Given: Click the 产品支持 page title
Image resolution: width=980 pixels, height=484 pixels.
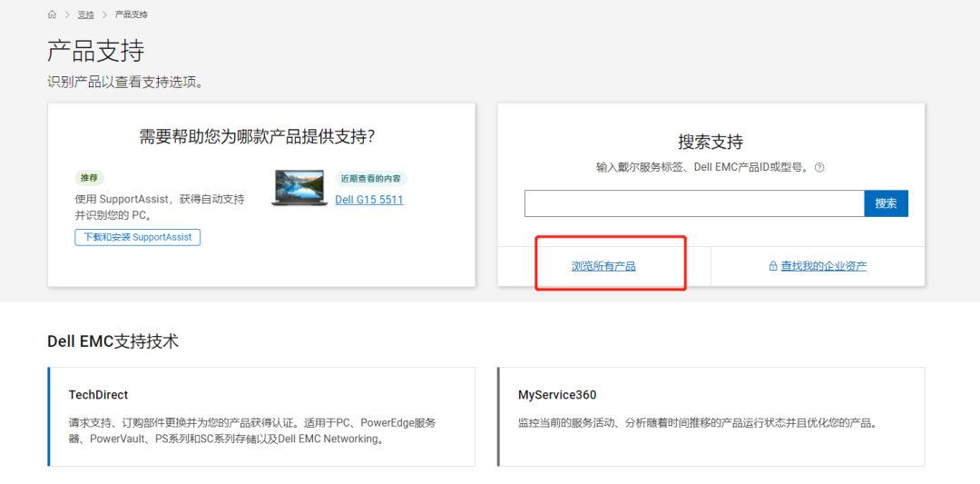Looking at the screenshot, I should [96, 51].
